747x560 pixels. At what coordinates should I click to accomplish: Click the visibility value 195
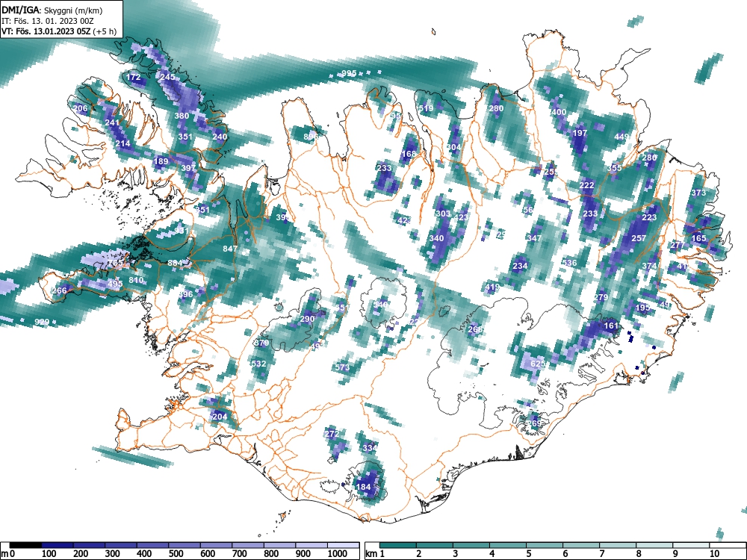pos(642,308)
